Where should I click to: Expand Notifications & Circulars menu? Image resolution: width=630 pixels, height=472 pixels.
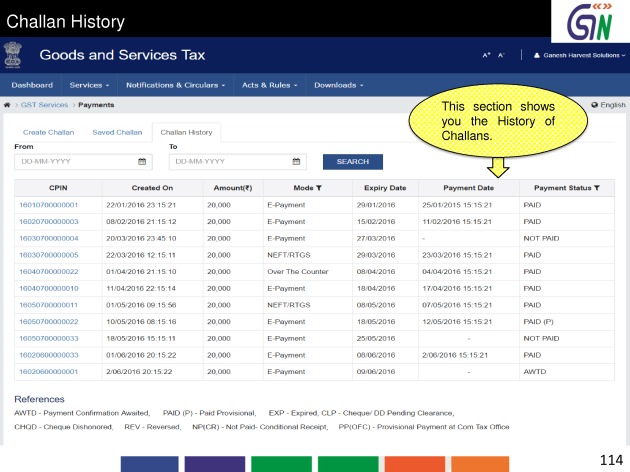(176, 85)
